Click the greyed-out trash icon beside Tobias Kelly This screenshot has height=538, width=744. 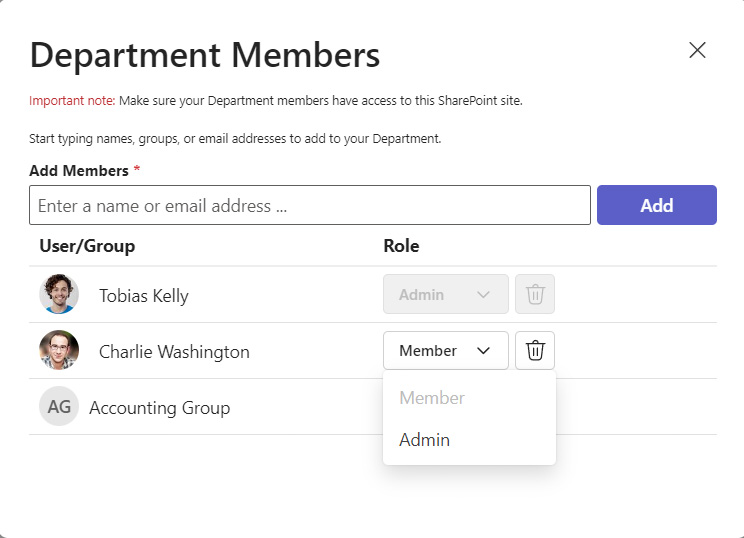point(535,294)
